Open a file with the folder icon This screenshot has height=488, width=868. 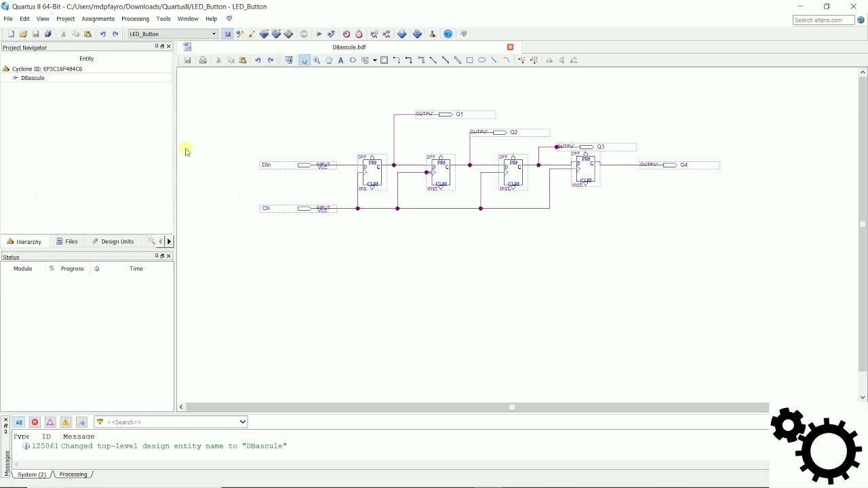pos(23,34)
